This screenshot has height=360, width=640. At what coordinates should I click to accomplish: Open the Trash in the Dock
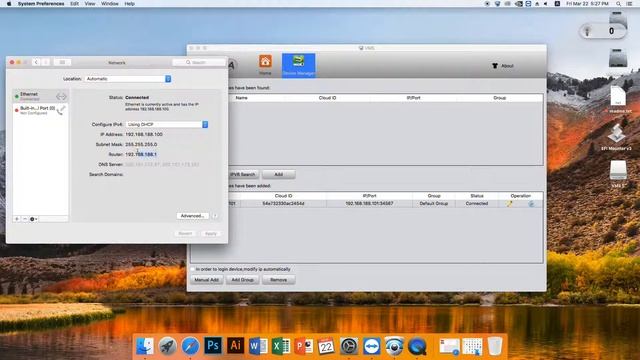click(x=495, y=346)
